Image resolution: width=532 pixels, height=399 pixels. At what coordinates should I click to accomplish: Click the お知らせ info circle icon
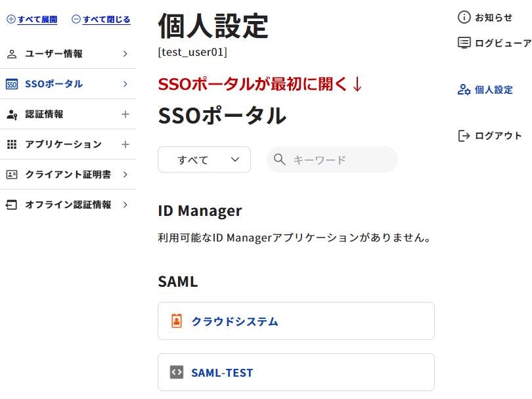coord(464,17)
